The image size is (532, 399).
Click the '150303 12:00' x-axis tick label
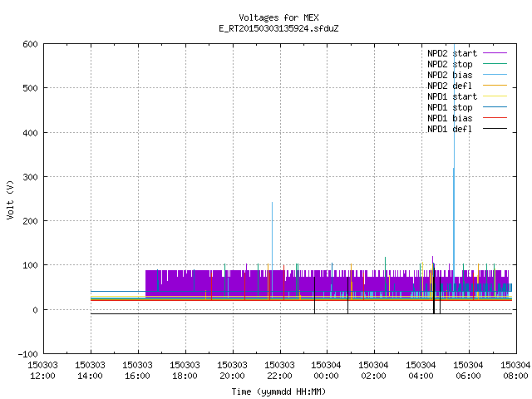click(42, 370)
